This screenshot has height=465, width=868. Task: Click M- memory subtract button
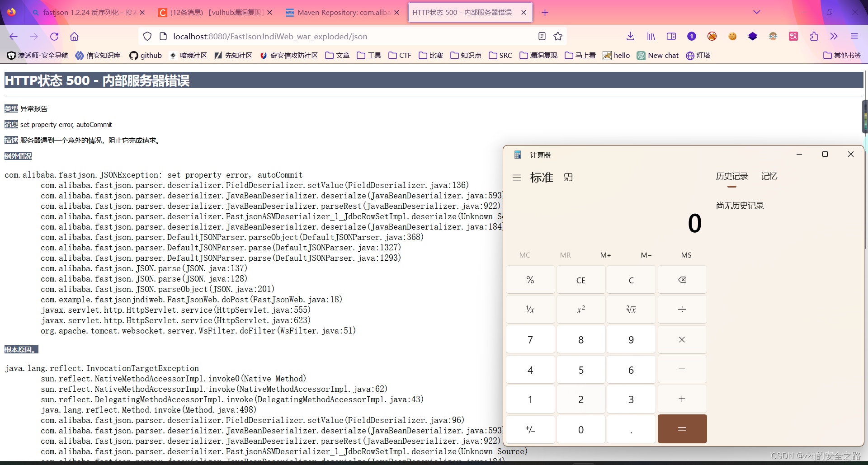(x=646, y=255)
